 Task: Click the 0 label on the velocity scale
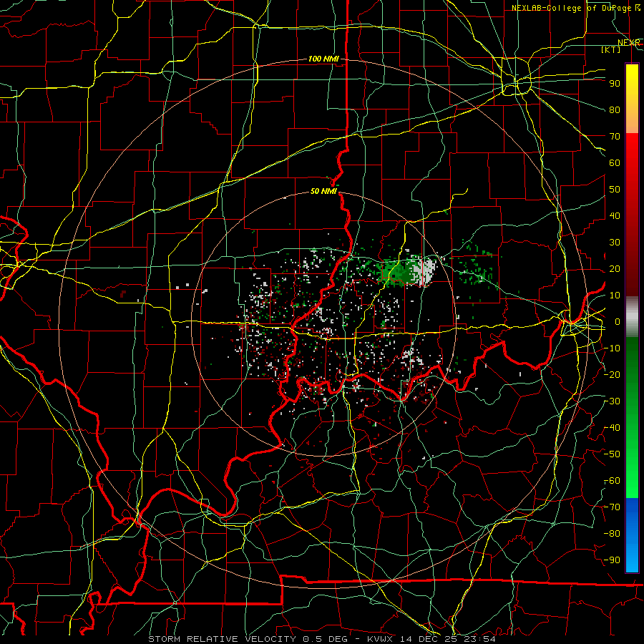618,321
